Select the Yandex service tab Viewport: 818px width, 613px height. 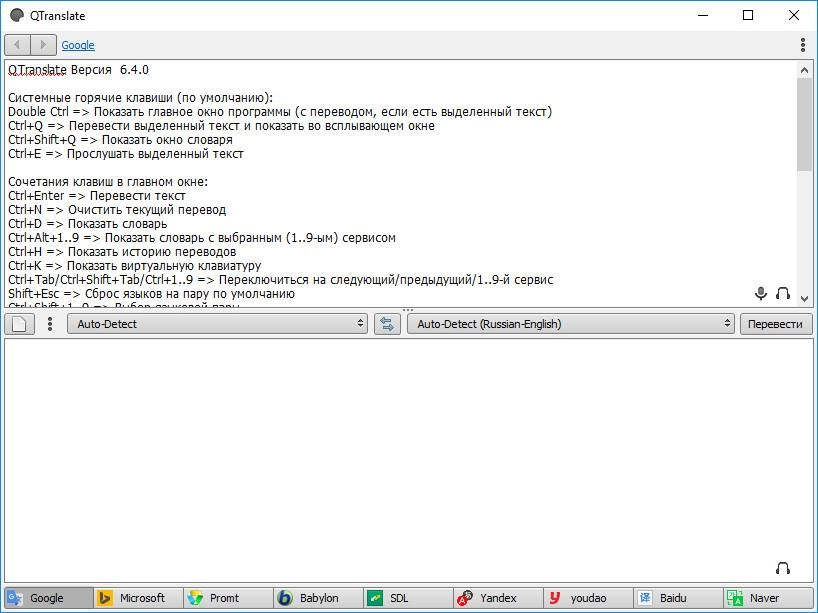click(x=498, y=598)
